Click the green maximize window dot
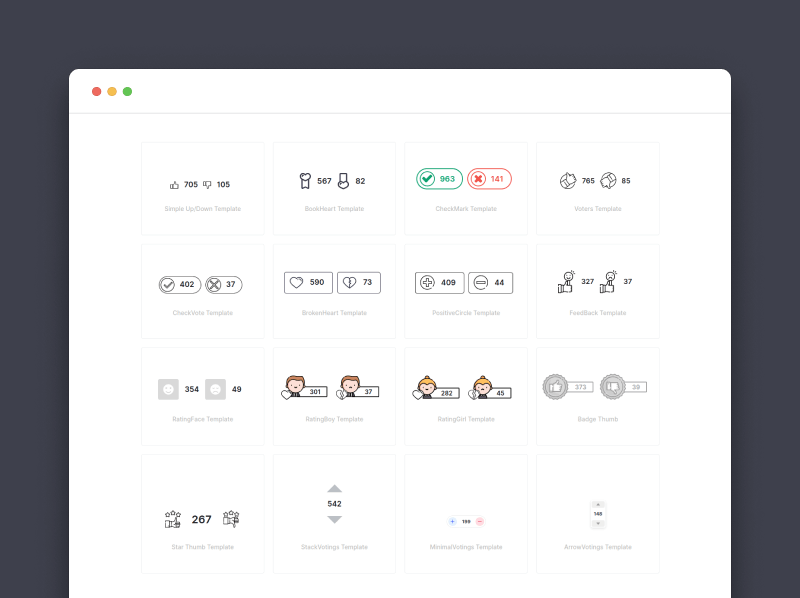Viewport: 800px width, 598px height. pos(128,91)
